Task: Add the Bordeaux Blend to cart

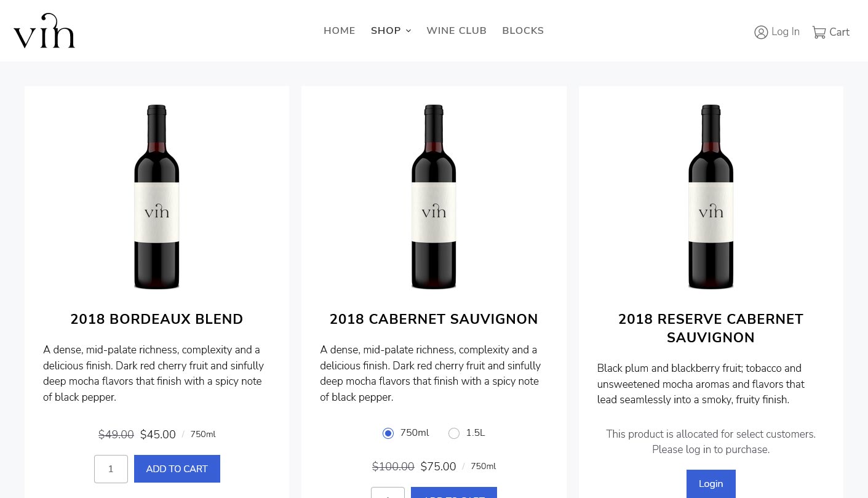Action: click(177, 469)
